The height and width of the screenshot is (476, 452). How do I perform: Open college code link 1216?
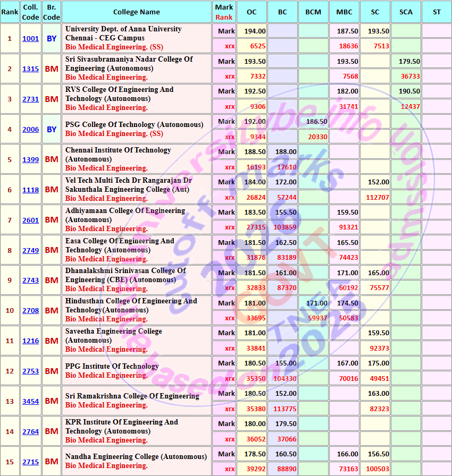[x=30, y=341]
